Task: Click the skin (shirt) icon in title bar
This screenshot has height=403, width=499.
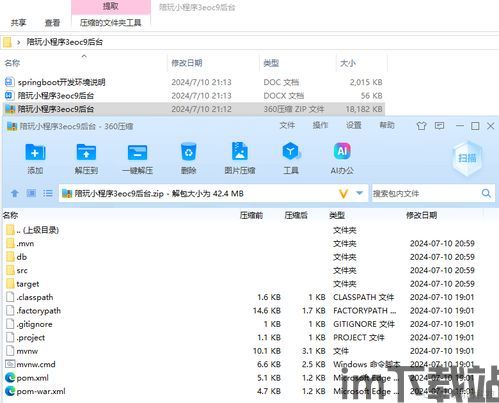Action: (421, 126)
